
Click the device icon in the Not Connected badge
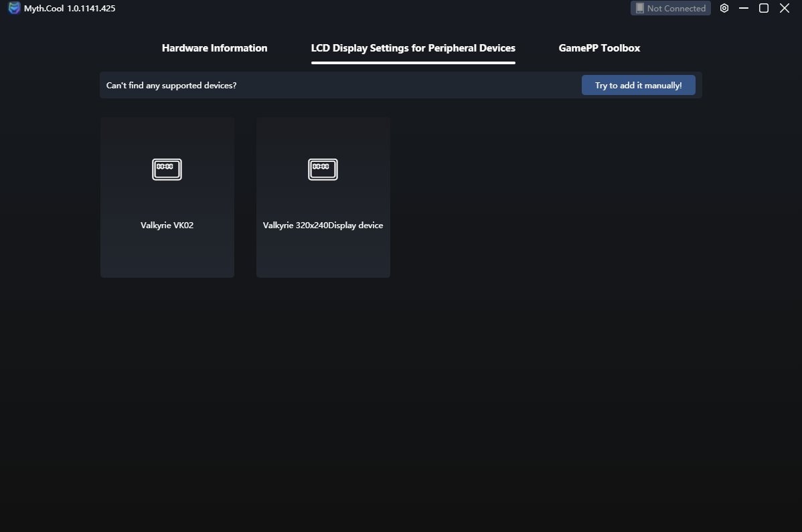coord(639,8)
